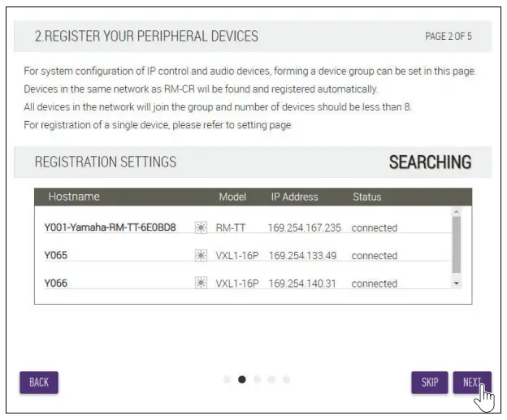The width and height of the screenshot is (507, 420).
Task: Click the Status column header
Action: (x=366, y=197)
